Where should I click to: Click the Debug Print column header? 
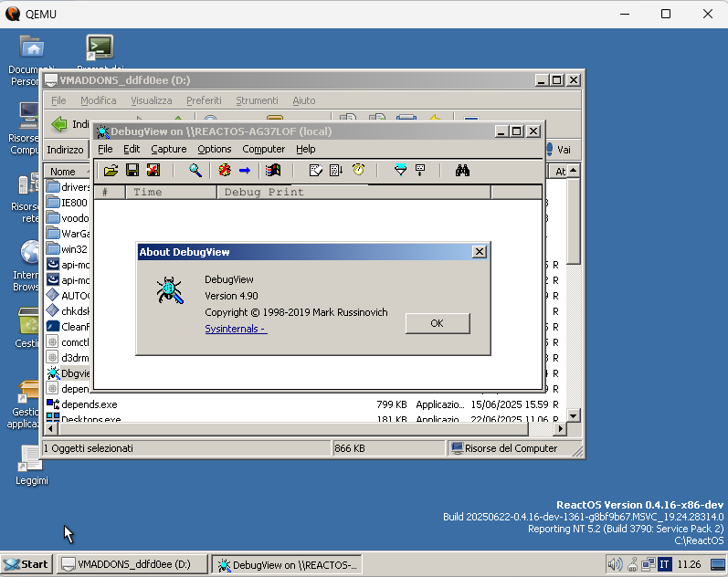click(x=353, y=192)
